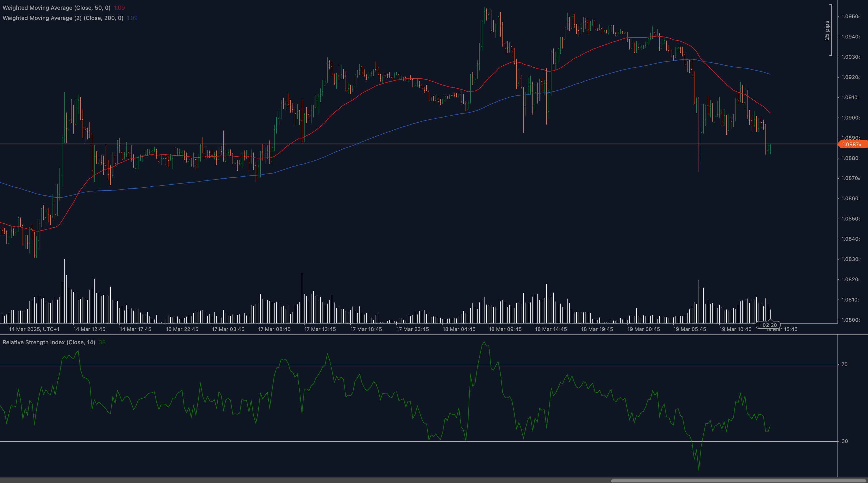Click the 1.0840 price axis label
This screenshot has width=868, height=483.
pyautogui.click(x=851, y=239)
